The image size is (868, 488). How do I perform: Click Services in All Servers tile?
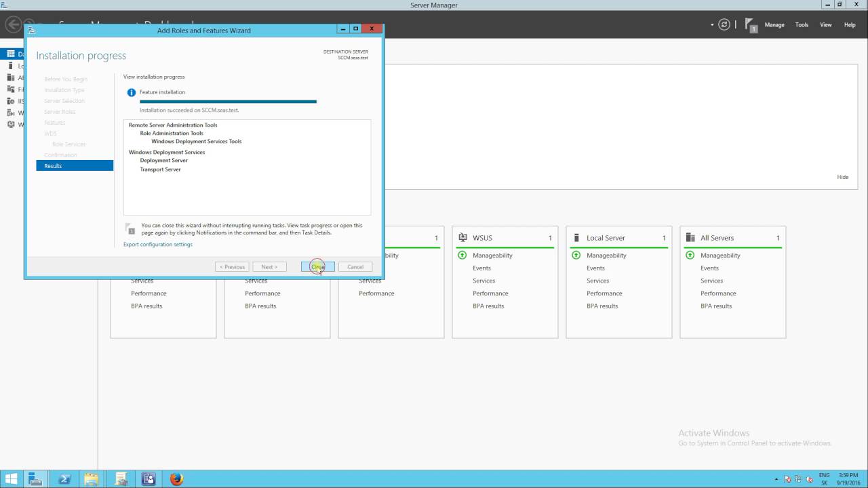[x=711, y=281]
